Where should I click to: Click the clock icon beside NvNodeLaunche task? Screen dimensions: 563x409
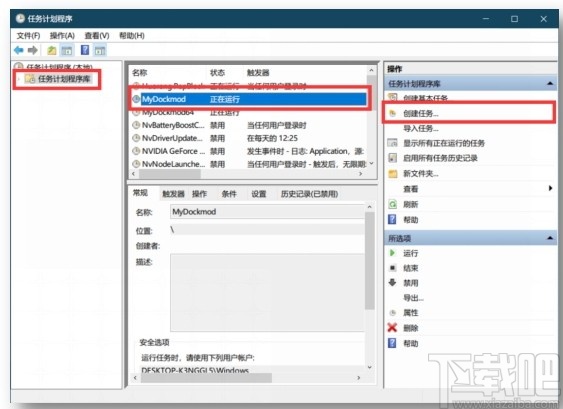pyautogui.click(x=136, y=164)
